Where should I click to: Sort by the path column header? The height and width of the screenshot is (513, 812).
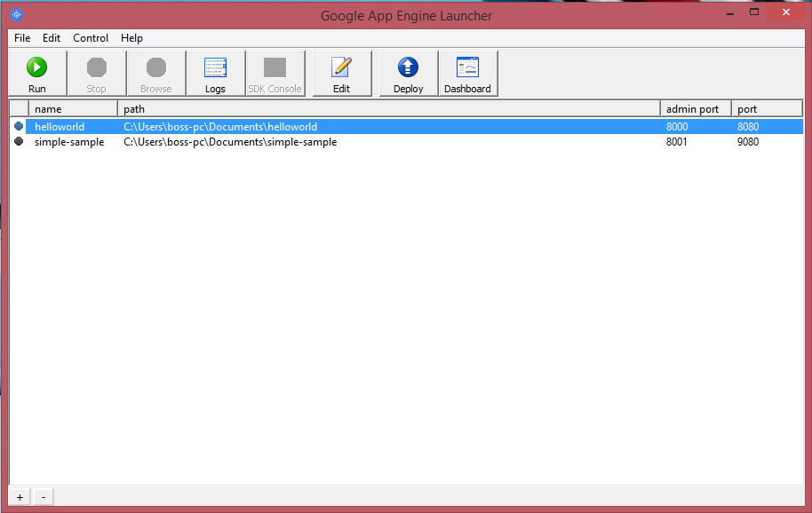(389, 108)
